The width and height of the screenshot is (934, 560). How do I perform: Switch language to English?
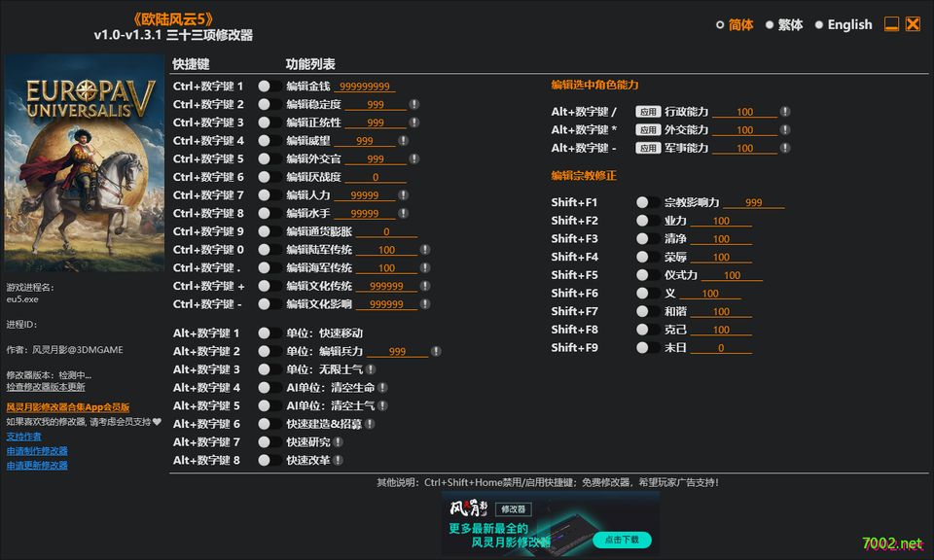pyautogui.click(x=844, y=24)
